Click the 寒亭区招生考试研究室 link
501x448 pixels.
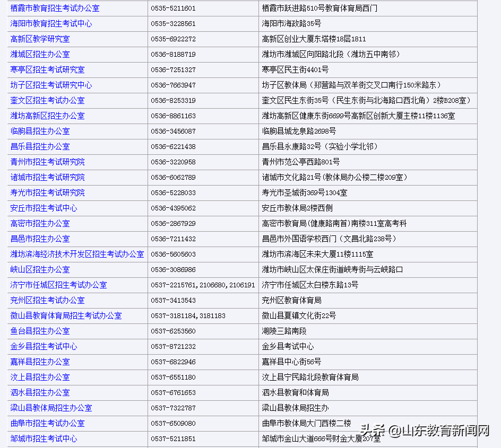click(48, 69)
